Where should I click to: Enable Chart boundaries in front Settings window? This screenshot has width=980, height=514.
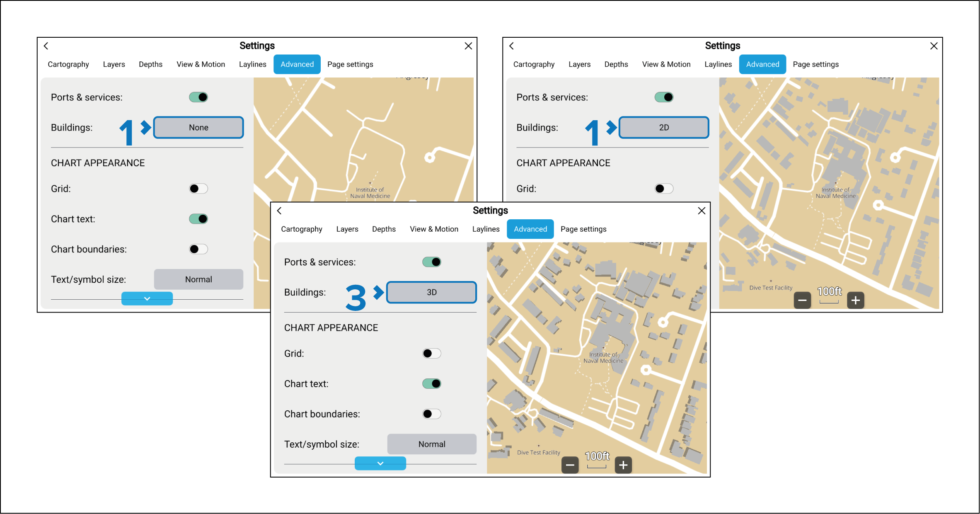pos(431,414)
